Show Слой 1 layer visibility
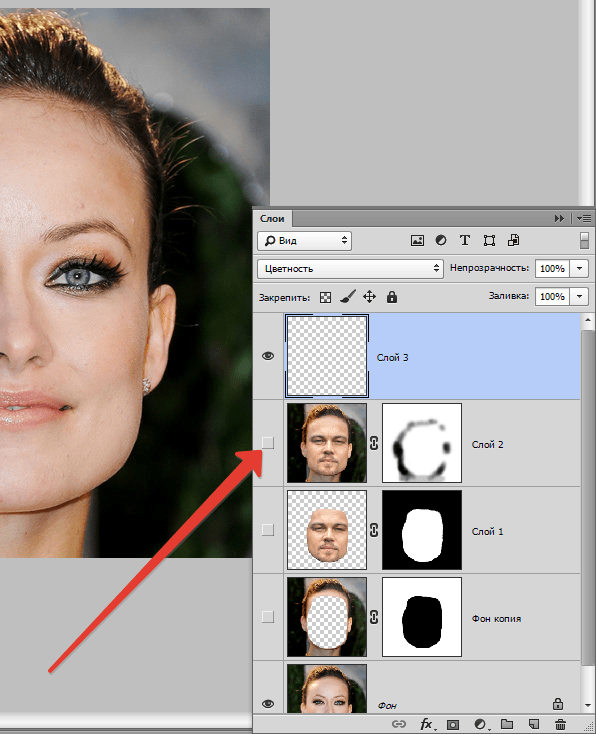The image size is (596, 734). [268, 530]
